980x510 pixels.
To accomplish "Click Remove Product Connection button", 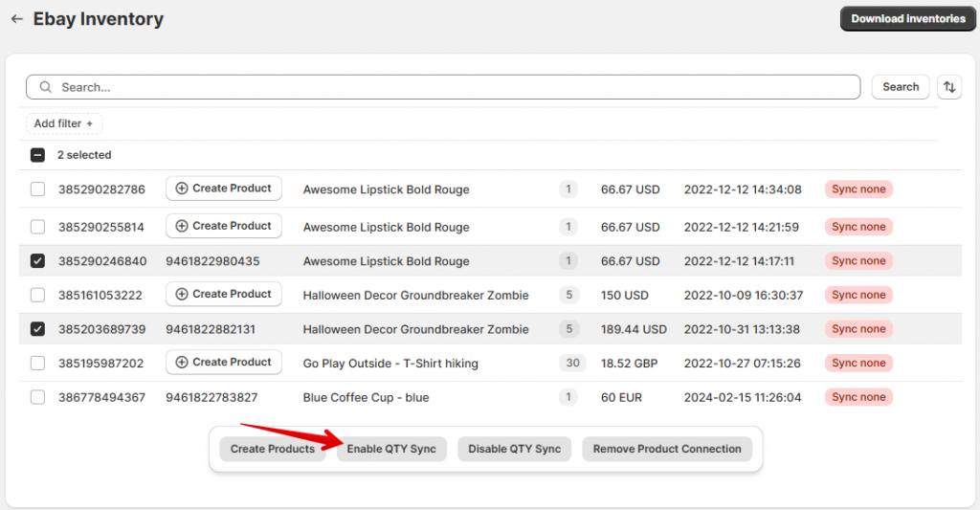I will (x=667, y=449).
